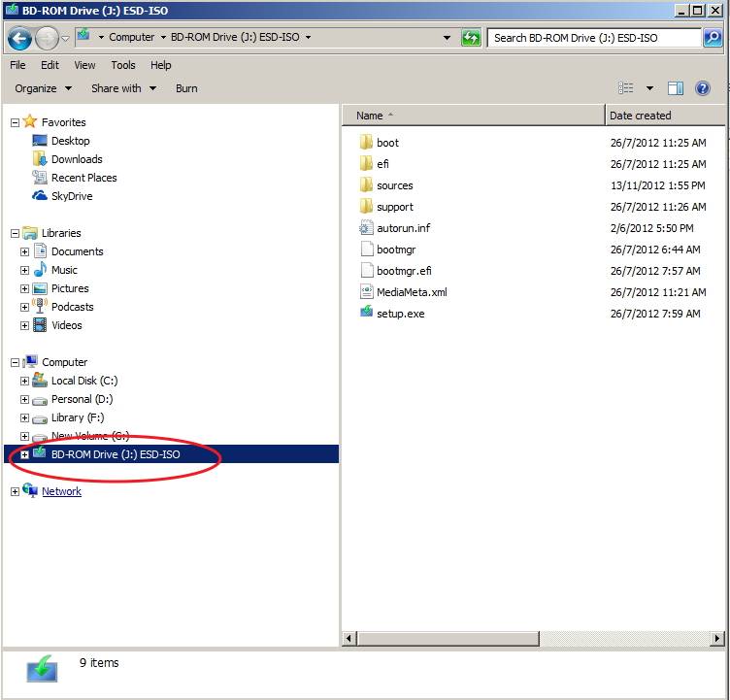Expand Local Disk (C:)

pos(24,382)
